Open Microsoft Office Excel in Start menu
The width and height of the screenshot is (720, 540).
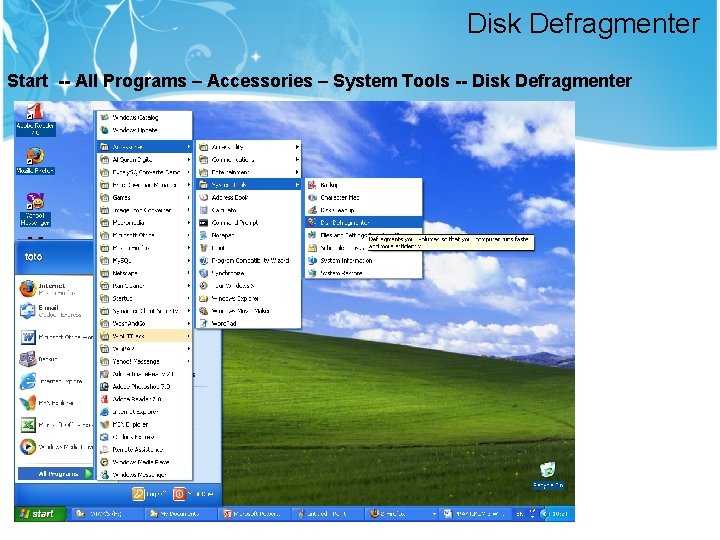tap(55, 425)
